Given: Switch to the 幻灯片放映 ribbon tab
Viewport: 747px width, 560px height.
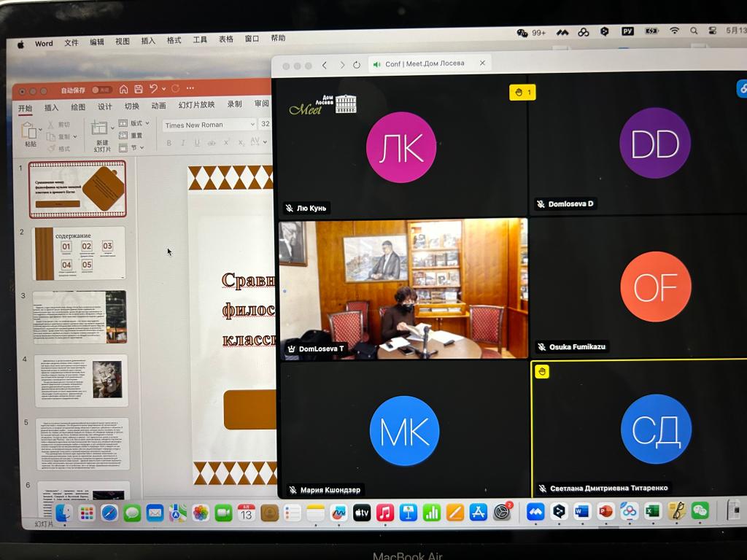Looking at the screenshot, I should point(196,105).
